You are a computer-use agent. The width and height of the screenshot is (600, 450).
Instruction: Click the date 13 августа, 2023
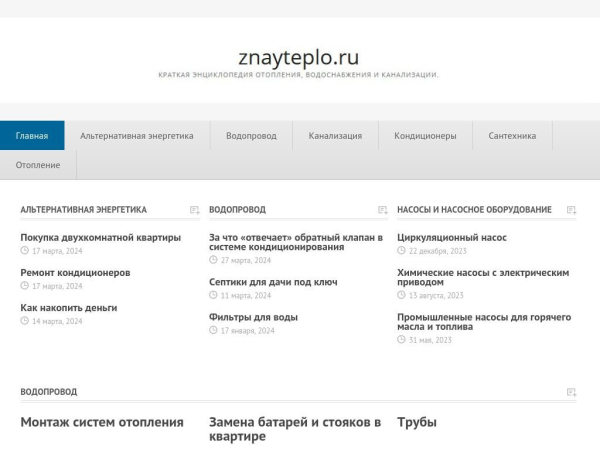pos(436,295)
